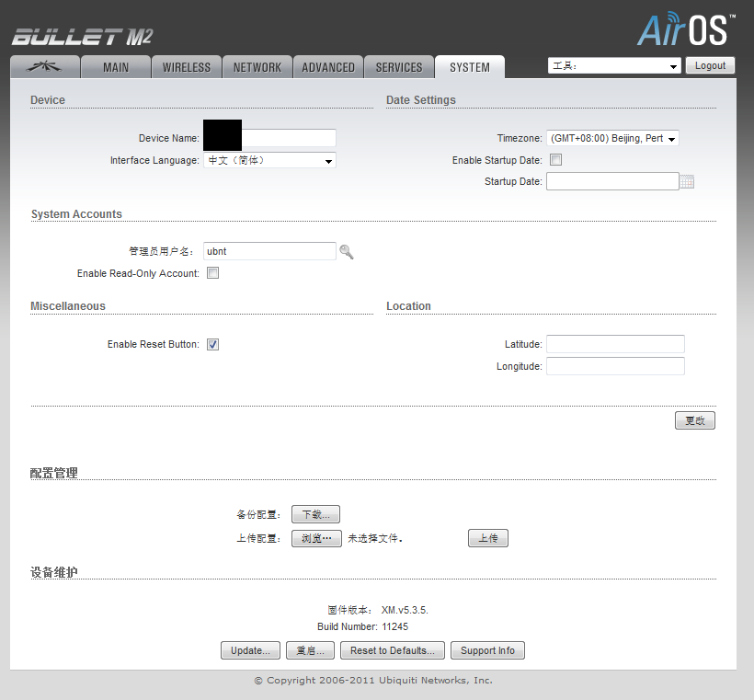Click the administrator username field
754x700 pixels.
[x=269, y=251]
